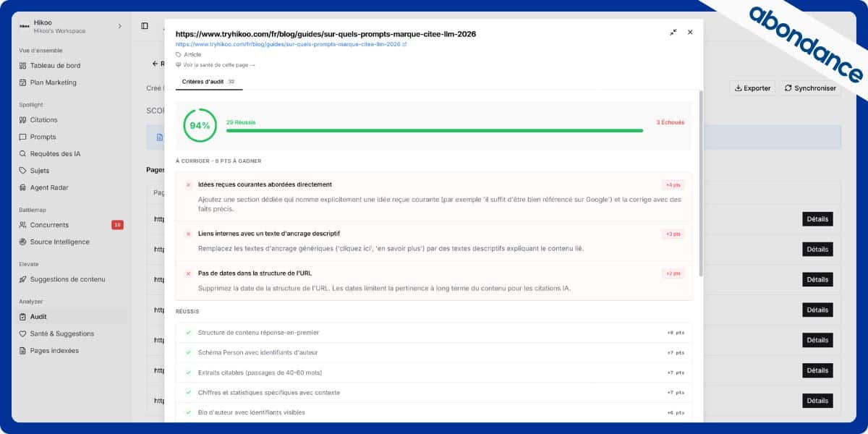
Task: Click the 3 Échoués label
Action: pyautogui.click(x=670, y=122)
